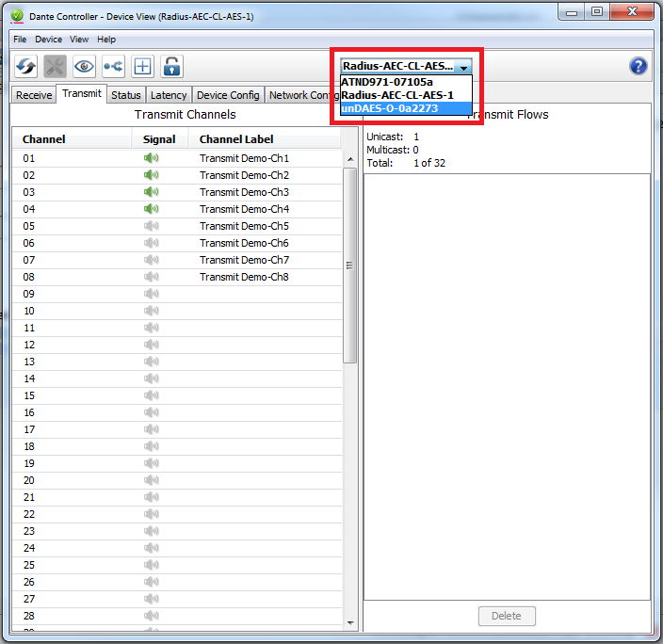Image resolution: width=663 pixels, height=644 pixels.
Task: Open the File menu
Action: click(x=20, y=40)
